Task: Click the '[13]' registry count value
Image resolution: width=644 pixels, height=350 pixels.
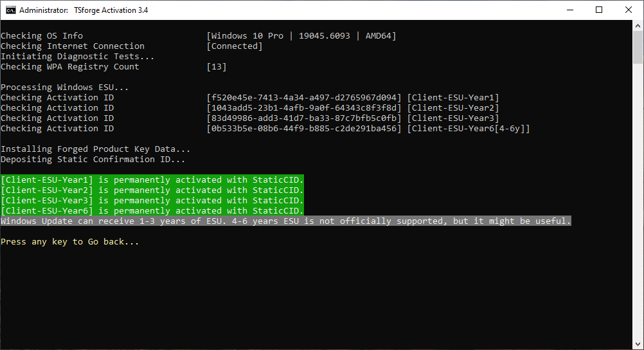Action: click(x=217, y=67)
